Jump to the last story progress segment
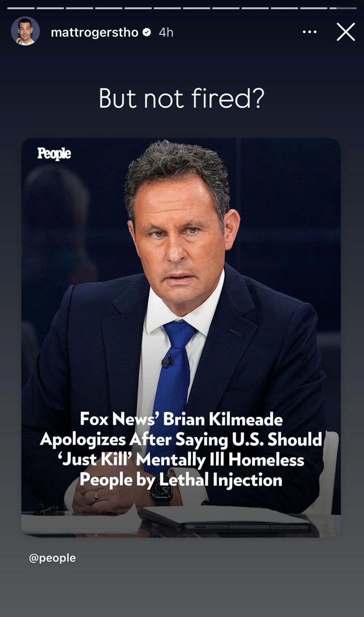This screenshot has width=364, height=617. pos(343,8)
